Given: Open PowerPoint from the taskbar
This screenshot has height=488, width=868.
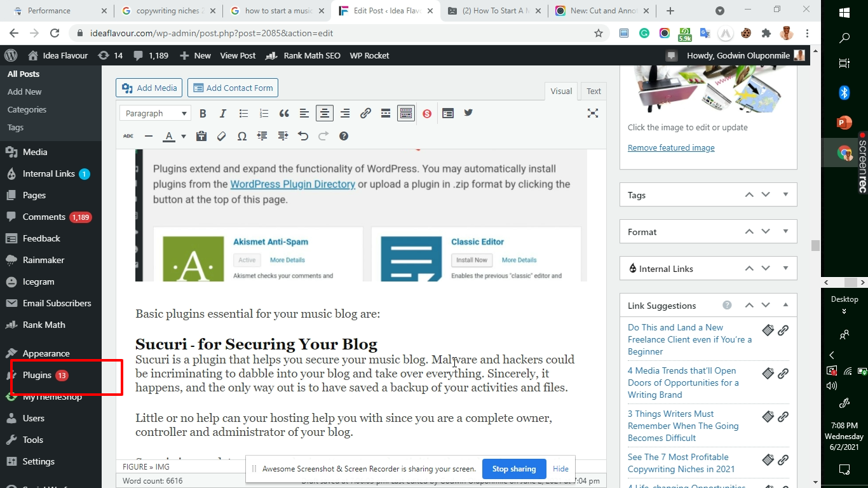Looking at the screenshot, I should pyautogui.click(x=844, y=123).
